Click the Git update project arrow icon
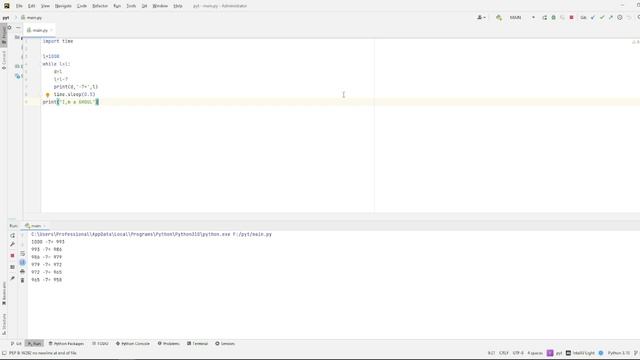Image resolution: width=640 pixels, height=360 pixels. tap(593, 18)
